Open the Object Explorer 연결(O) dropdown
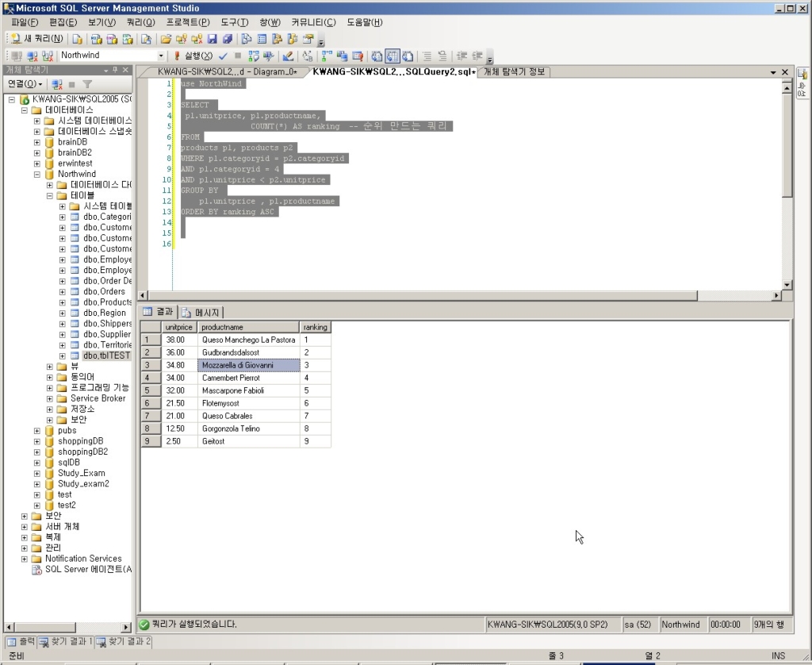This screenshot has width=812, height=665. pos(25,84)
